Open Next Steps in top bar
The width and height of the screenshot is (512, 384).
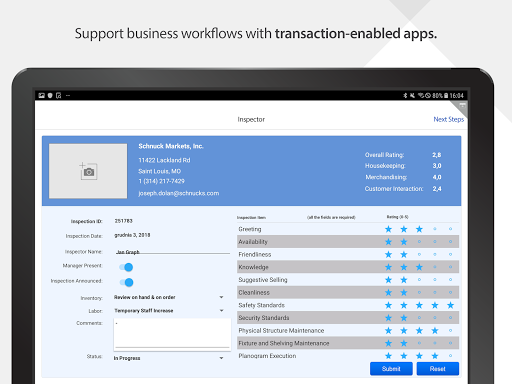[448, 119]
